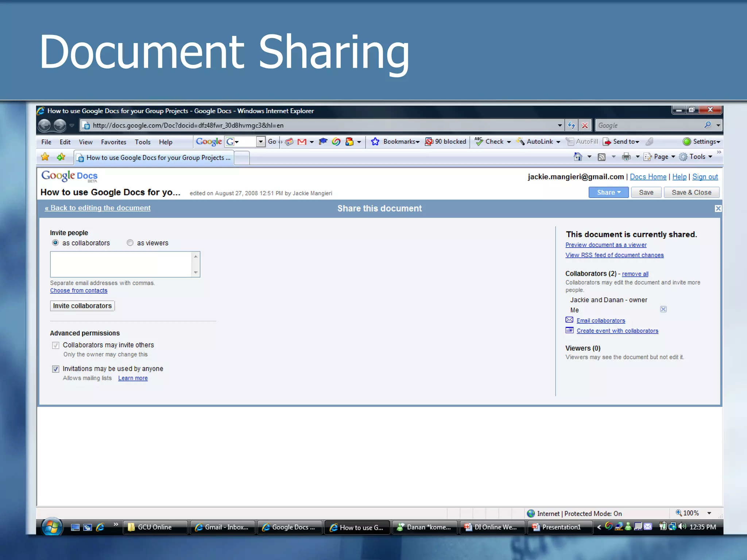Open the Edit menu
This screenshot has height=560, width=747.
(65, 142)
